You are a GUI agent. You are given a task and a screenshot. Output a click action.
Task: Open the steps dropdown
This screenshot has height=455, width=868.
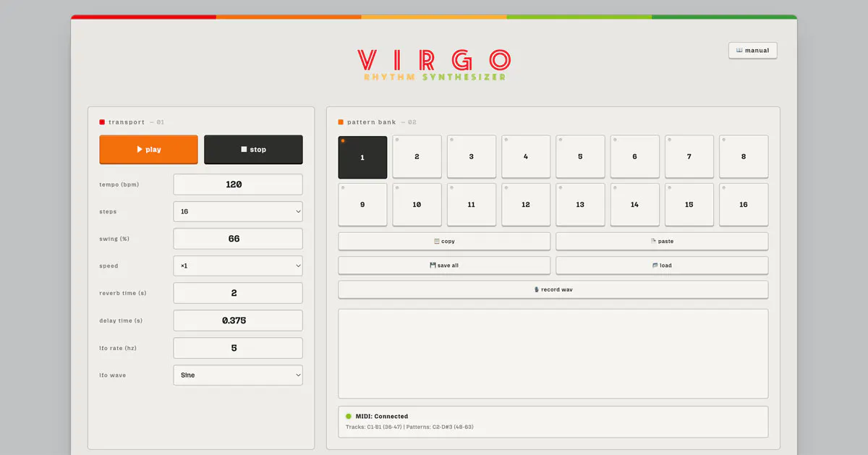pyautogui.click(x=238, y=211)
